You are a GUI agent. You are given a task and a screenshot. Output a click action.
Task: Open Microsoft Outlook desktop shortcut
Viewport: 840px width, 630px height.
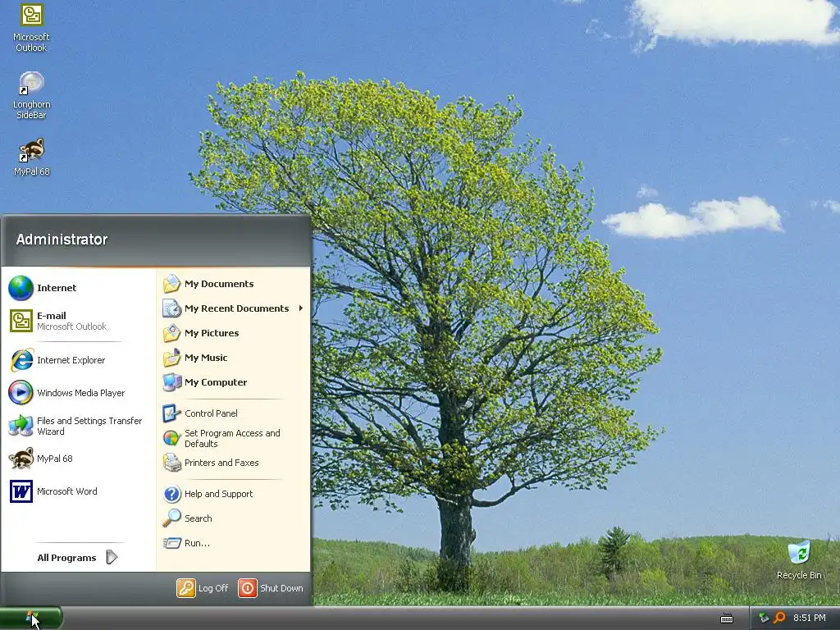pos(31,28)
